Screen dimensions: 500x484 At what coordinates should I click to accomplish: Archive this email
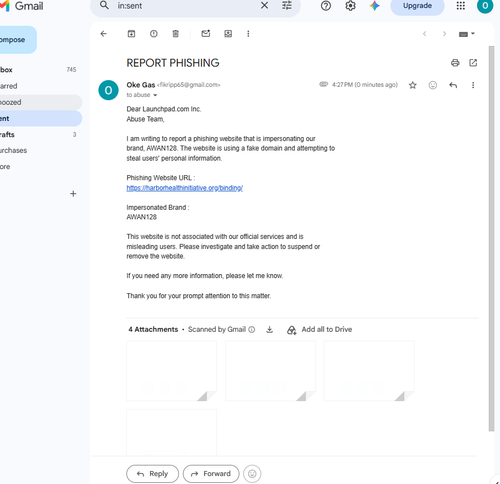pos(131,34)
